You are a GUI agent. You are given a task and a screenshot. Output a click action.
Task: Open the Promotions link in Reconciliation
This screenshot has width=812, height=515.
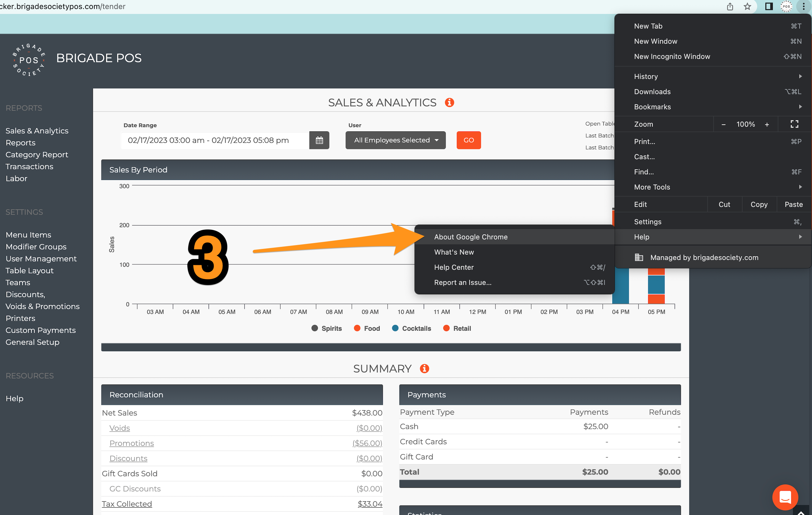tap(131, 443)
